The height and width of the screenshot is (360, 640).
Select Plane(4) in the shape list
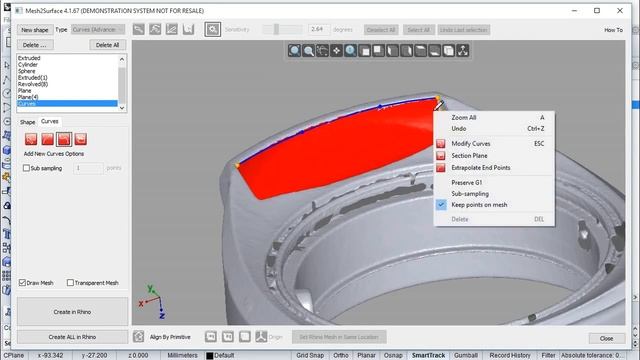tap(68, 97)
